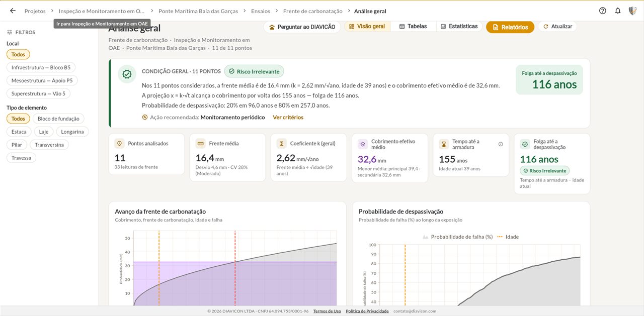Click the filter sliders icon beside FILTROS
644x316 pixels.
click(x=10, y=32)
